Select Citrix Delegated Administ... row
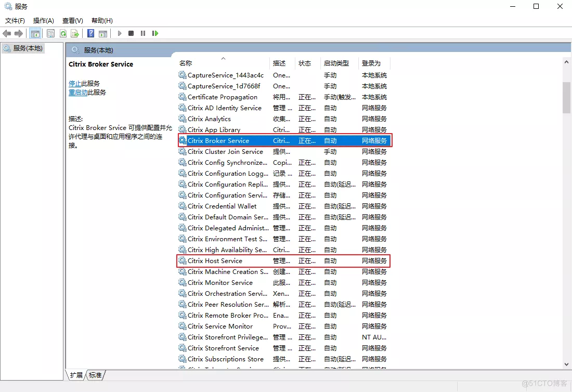 (x=283, y=228)
